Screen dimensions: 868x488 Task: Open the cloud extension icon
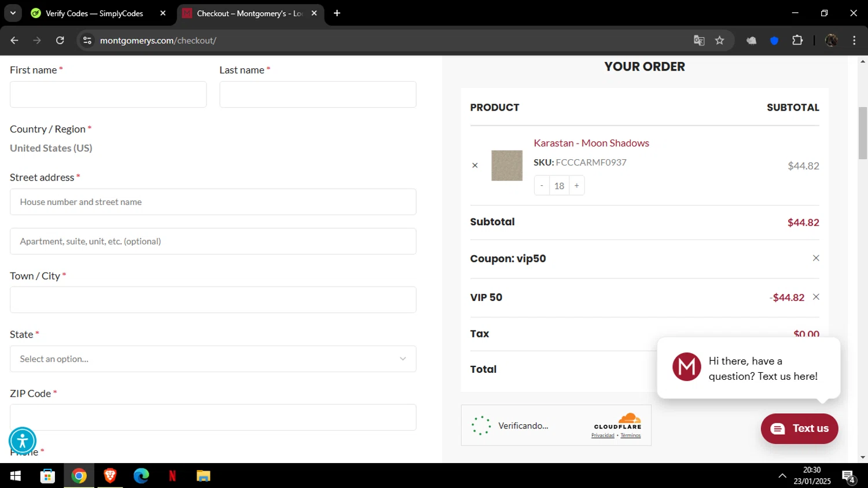[751, 41]
